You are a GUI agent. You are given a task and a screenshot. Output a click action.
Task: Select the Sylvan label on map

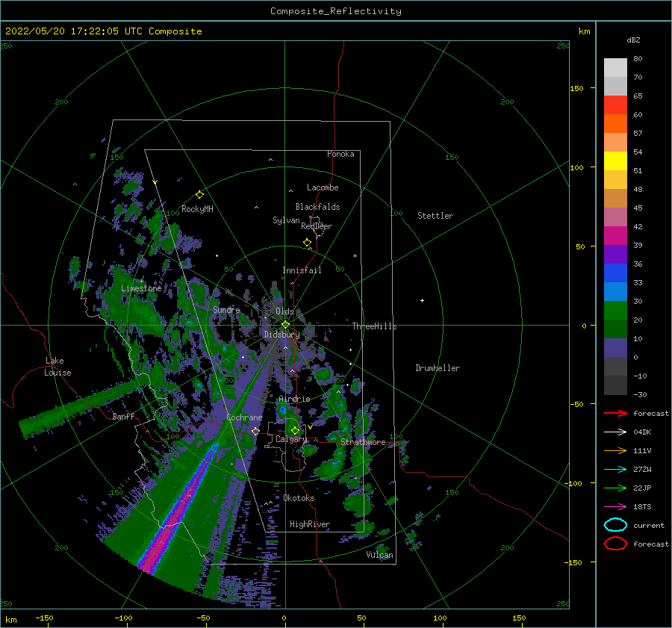pos(286,220)
